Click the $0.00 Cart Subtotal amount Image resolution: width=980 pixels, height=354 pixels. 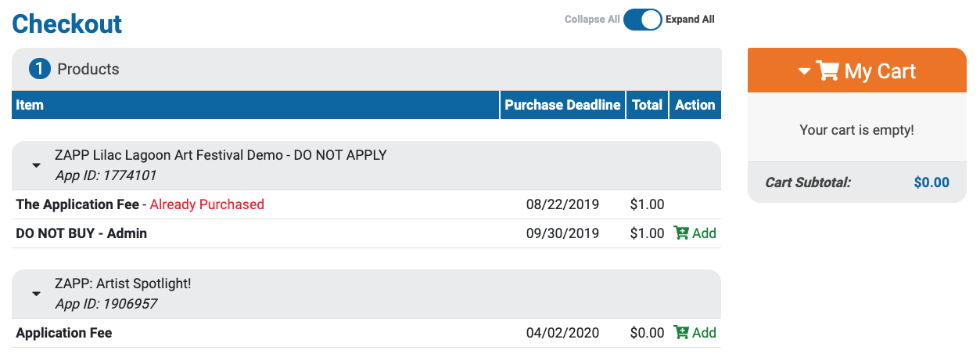931,182
